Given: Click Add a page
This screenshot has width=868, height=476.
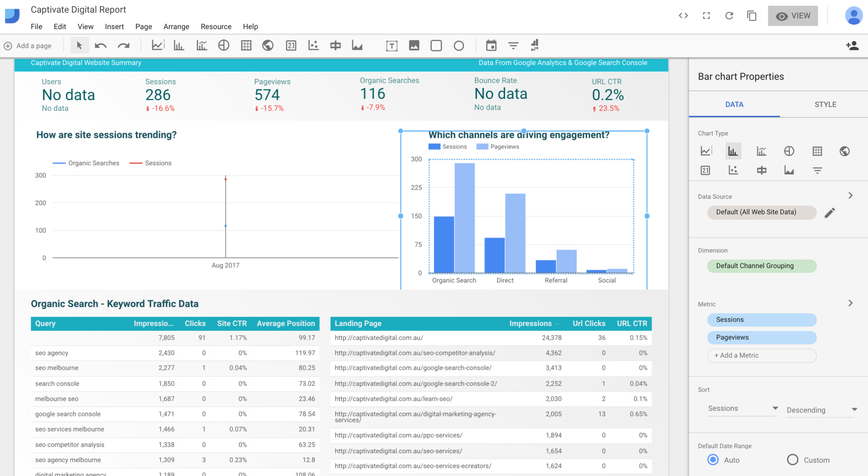Looking at the screenshot, I should click(x=27, y=45).
